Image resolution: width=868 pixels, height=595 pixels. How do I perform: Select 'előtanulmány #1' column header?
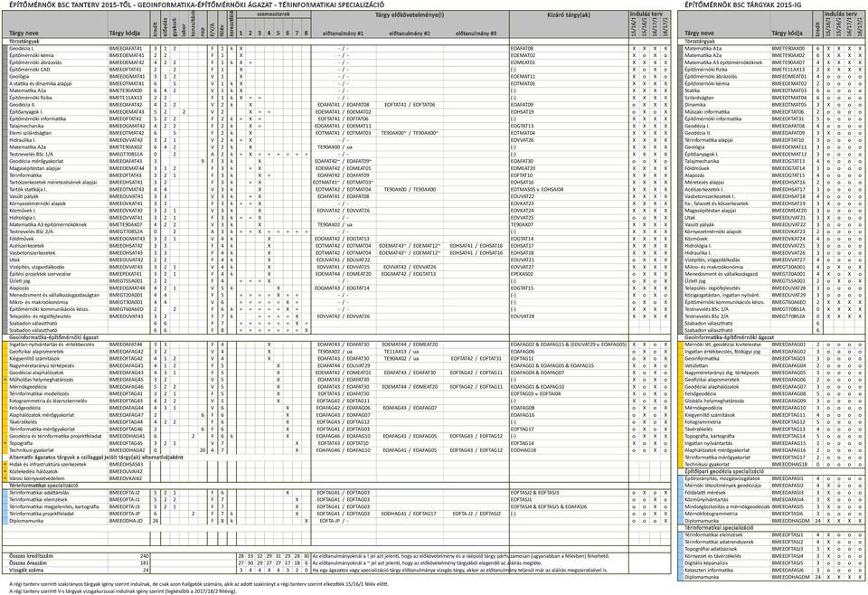click(344, 33)
